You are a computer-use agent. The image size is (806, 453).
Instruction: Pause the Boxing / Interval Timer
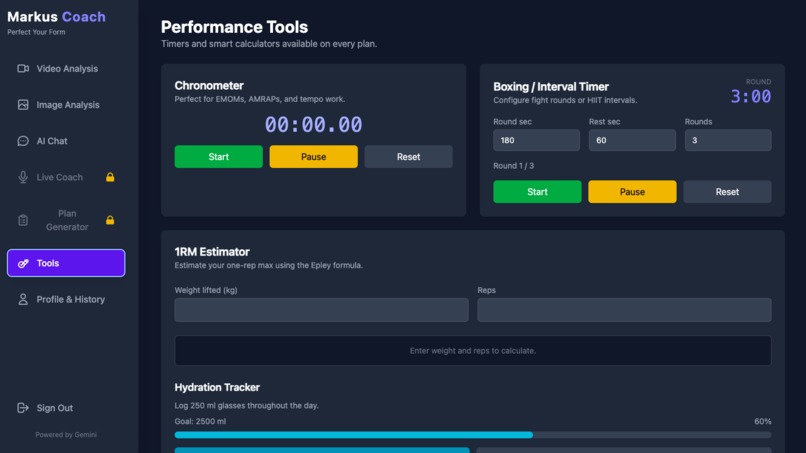tap(632, 192)
